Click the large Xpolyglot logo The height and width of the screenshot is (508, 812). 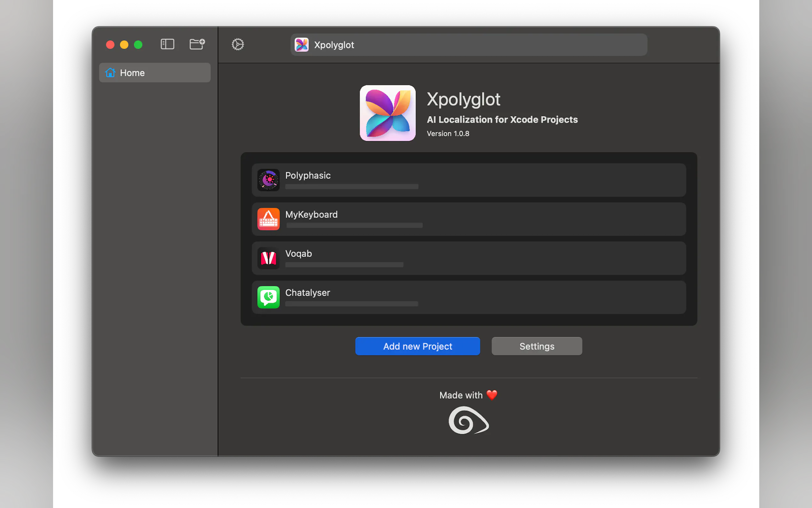[x=387, y=113]
